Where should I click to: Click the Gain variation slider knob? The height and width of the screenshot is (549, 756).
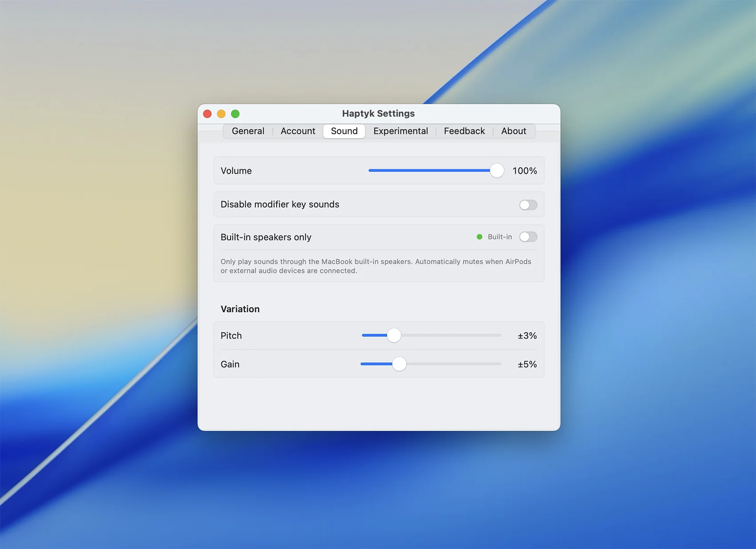399,364
